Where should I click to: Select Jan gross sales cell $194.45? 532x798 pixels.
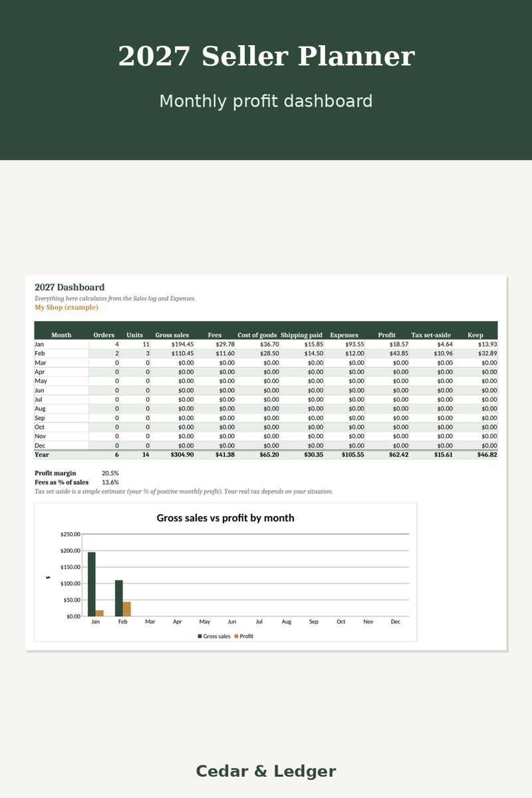(x=182, y=344)
